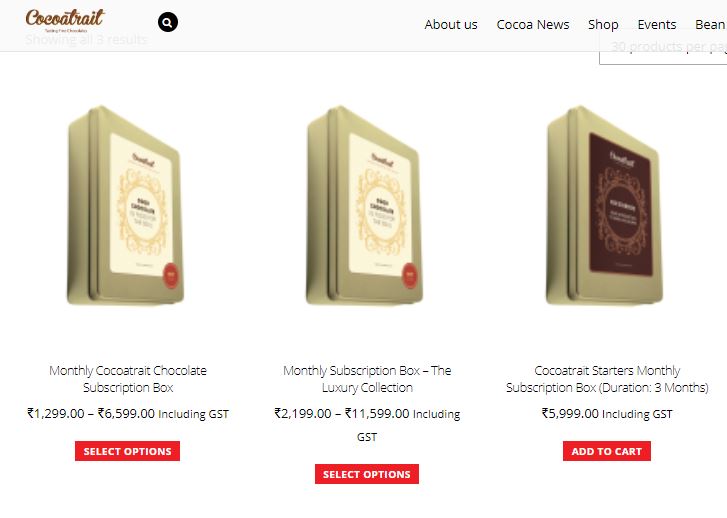
Task: Open the Events menu item
Action: pyautogui.click(x=657, y=25)
